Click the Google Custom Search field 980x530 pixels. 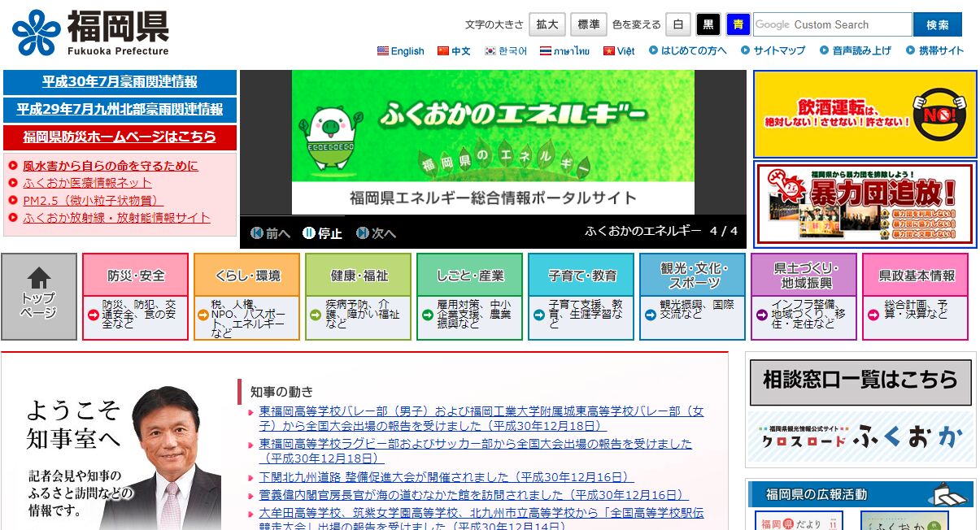(x=832, y=24)
